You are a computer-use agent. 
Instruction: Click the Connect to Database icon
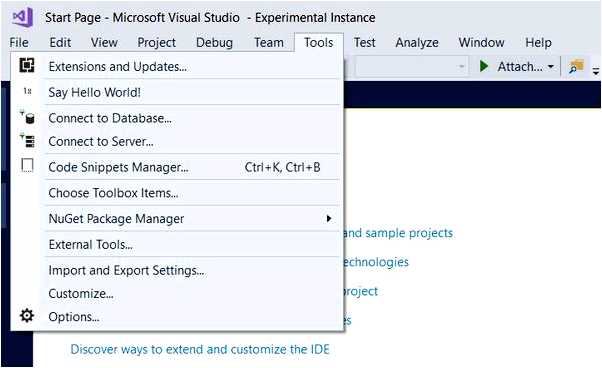point(28,117)
